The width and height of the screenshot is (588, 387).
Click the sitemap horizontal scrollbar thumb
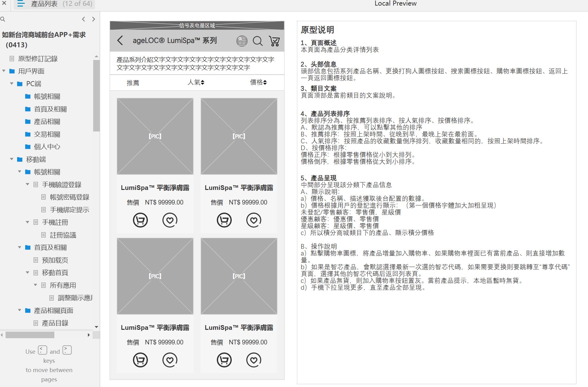point(30,335)
